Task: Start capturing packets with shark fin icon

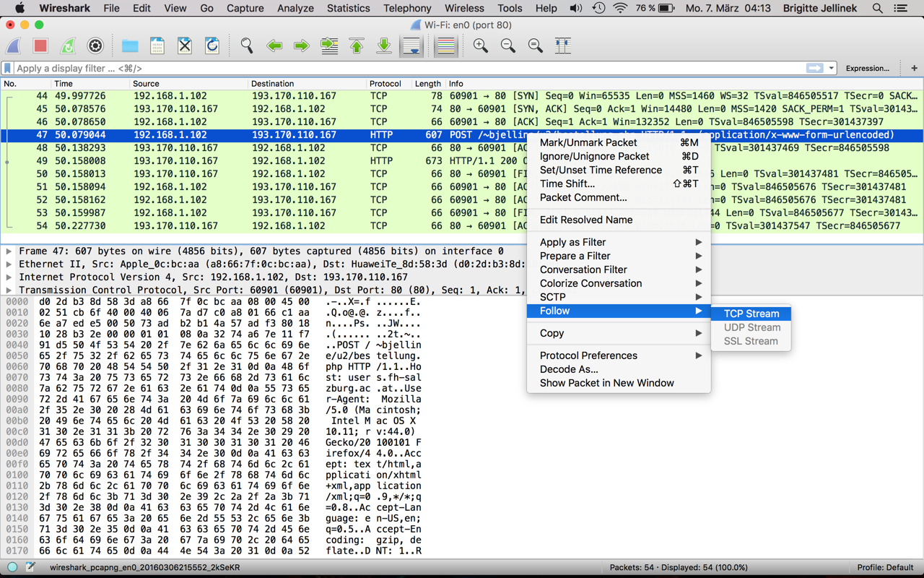Action: click(14, 46)
